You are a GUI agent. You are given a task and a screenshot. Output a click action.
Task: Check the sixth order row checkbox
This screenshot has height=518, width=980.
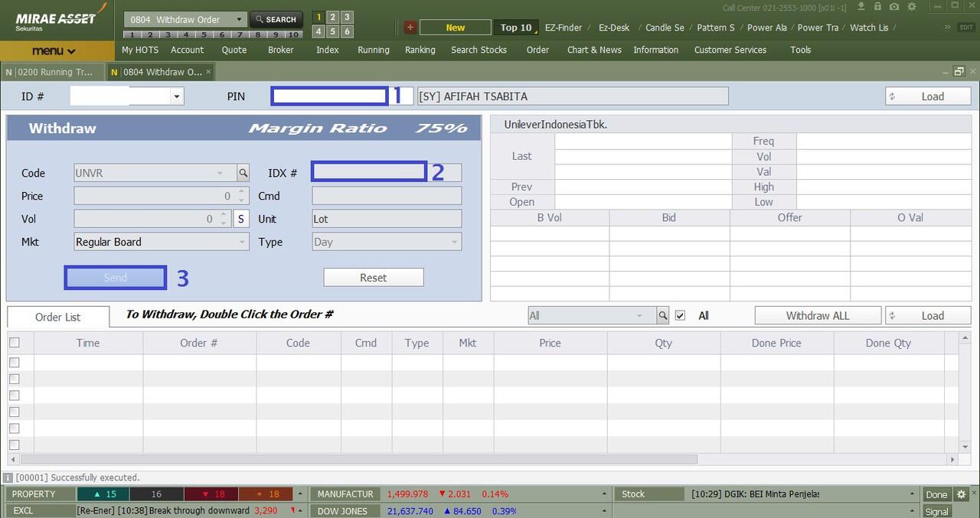point(14,445)
